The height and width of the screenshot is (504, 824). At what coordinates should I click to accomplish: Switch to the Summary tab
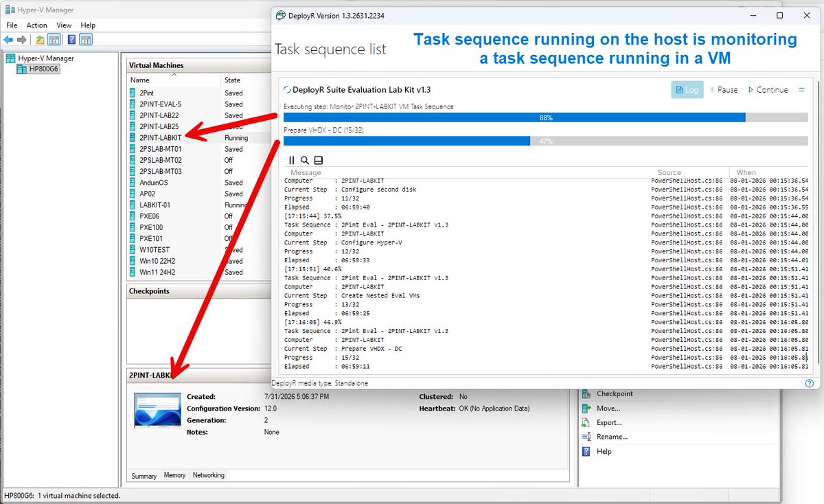(x=144, y=475)
